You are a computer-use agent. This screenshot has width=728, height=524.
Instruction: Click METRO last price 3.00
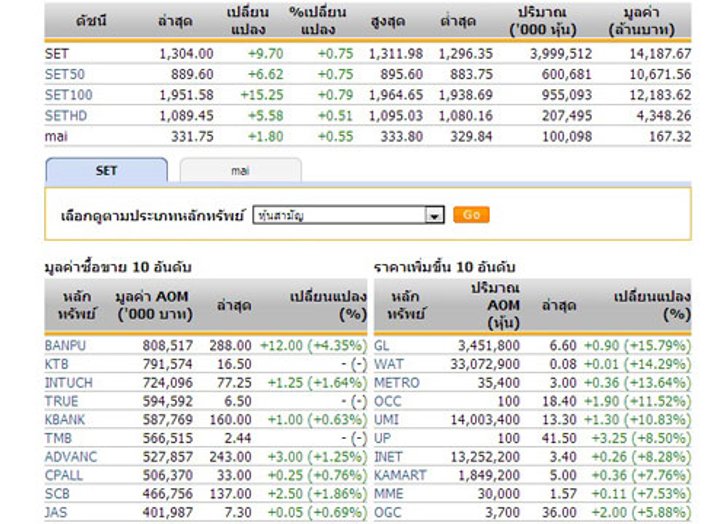click(563, 383)
